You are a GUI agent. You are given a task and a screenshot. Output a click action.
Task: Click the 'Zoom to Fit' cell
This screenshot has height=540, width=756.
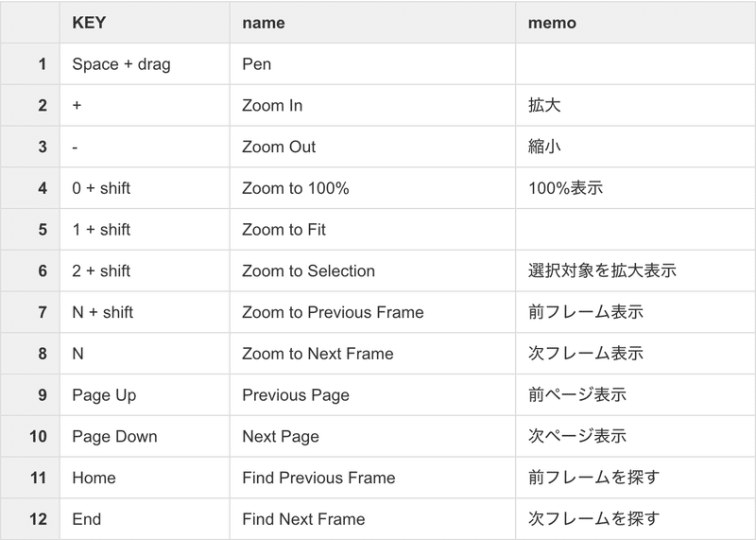pyautogui.click(x=372, y=229)
